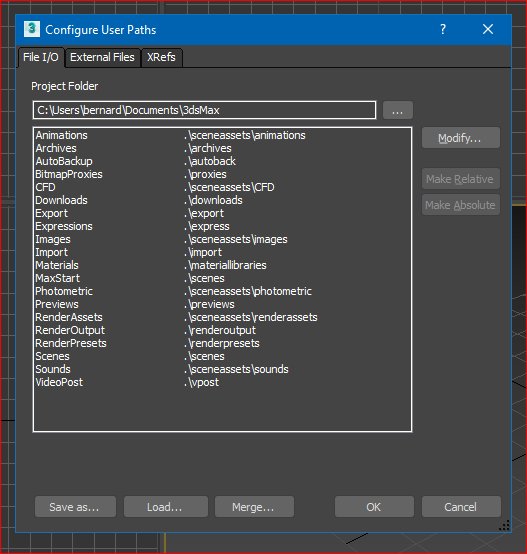This screenshot has width=527, height=554.
Task: Confirm with the OK button
Action: (x=374, y=507)
